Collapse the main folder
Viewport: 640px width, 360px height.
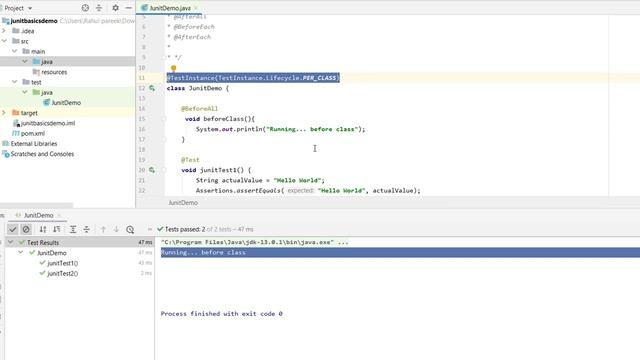15,51
